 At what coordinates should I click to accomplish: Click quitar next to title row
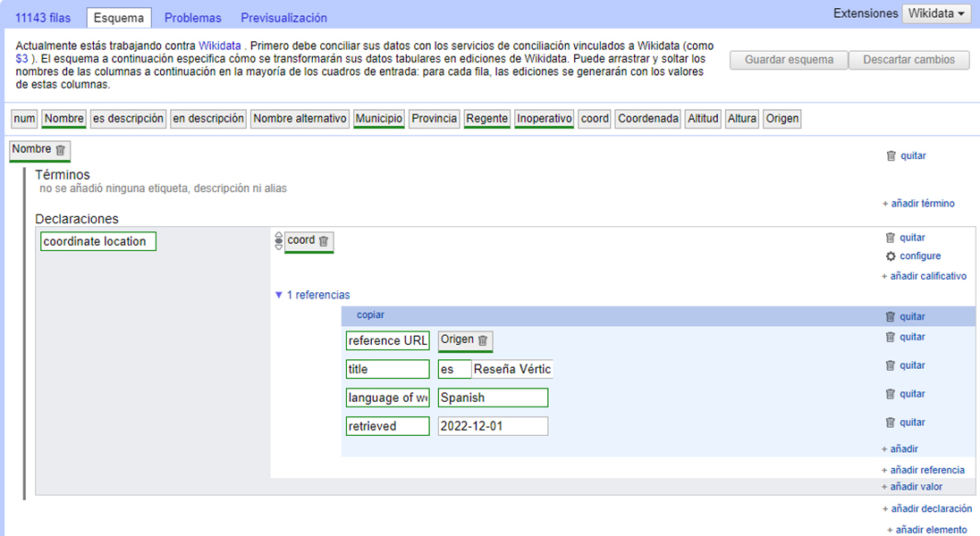coord(905,365)
